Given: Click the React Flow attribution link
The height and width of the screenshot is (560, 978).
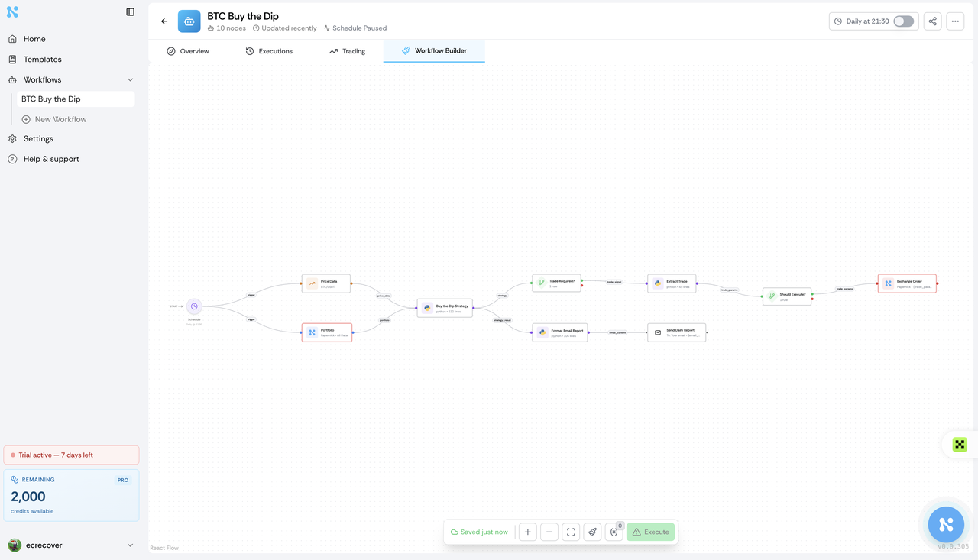Looking at the screenshot, I should pyautogui.click(x=164, y=548).
